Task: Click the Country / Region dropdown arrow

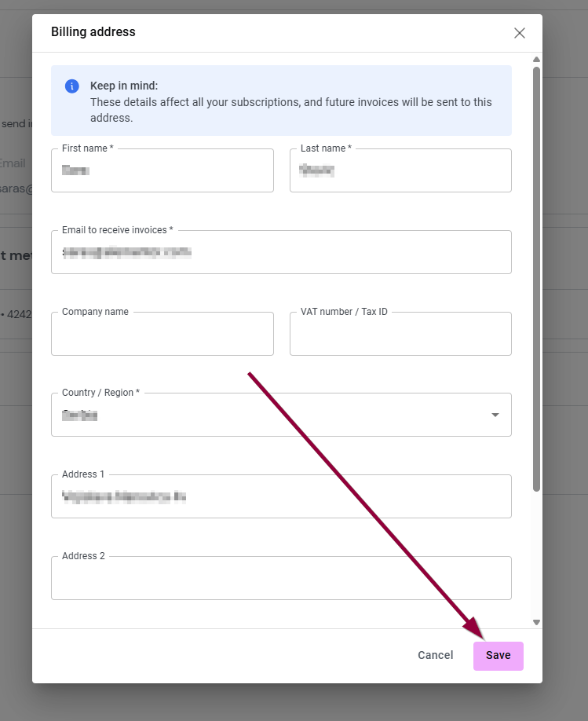Action: click(x=495, y=415)
